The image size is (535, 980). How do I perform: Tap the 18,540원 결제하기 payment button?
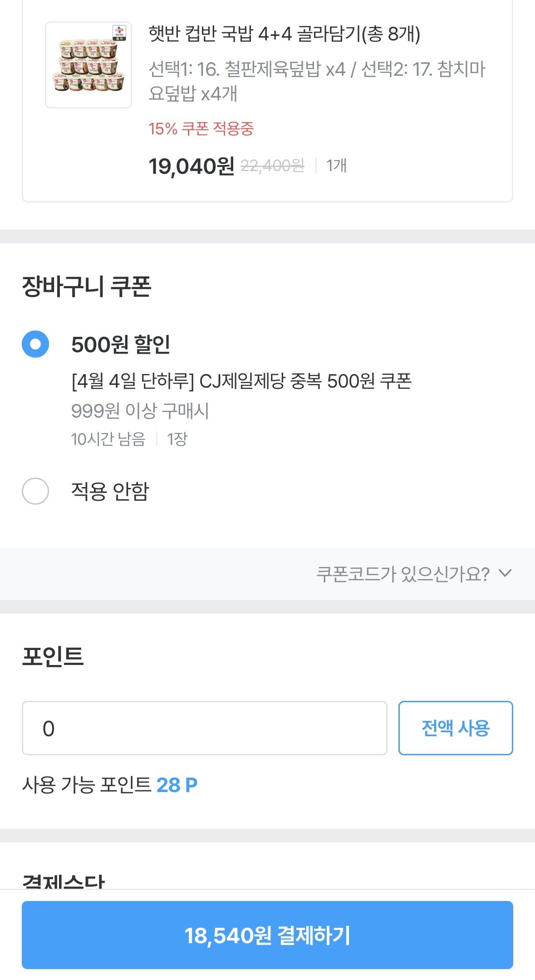point(267,935)
